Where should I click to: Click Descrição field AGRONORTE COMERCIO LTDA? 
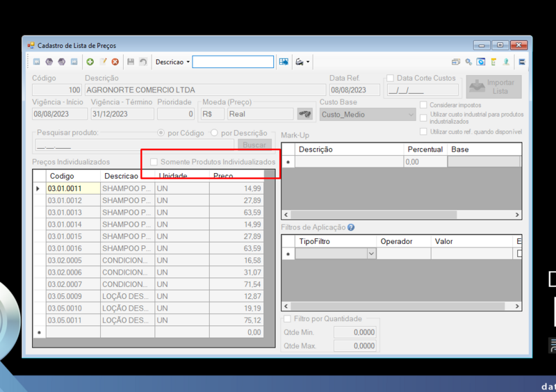click(205, 90)
